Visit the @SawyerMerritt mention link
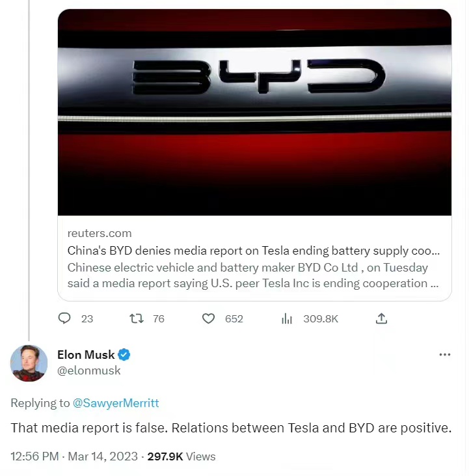Screen dimensions: 469x476 [116, 403]
